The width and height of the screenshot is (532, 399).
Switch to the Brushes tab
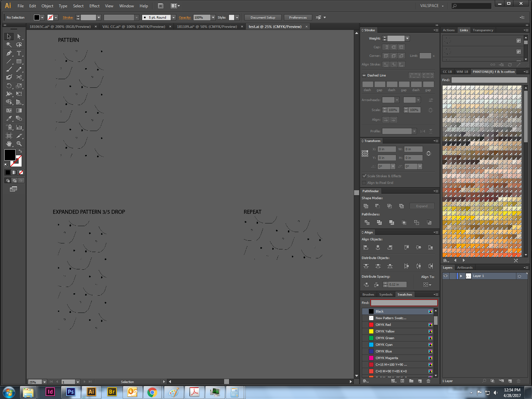pos(368,295)
